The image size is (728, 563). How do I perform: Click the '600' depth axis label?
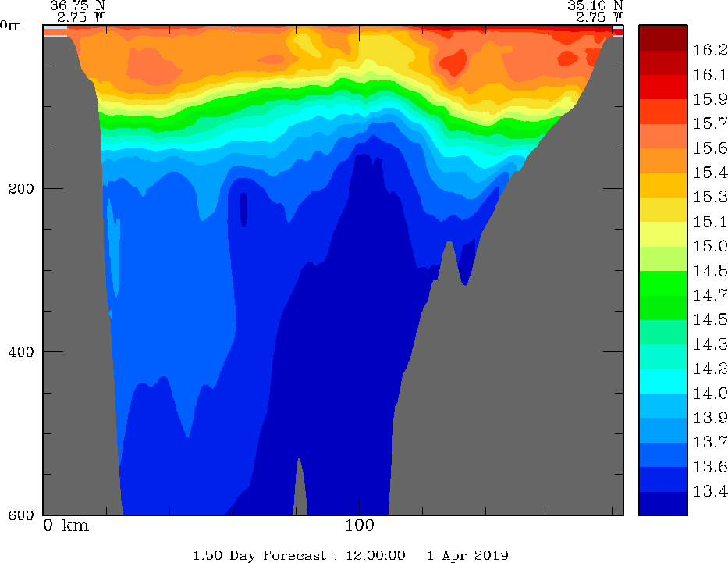coord(16,515)
